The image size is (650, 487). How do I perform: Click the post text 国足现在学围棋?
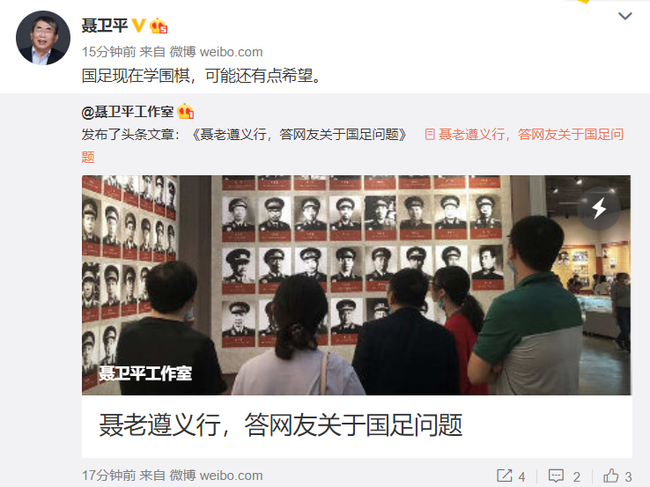(136, 76)
